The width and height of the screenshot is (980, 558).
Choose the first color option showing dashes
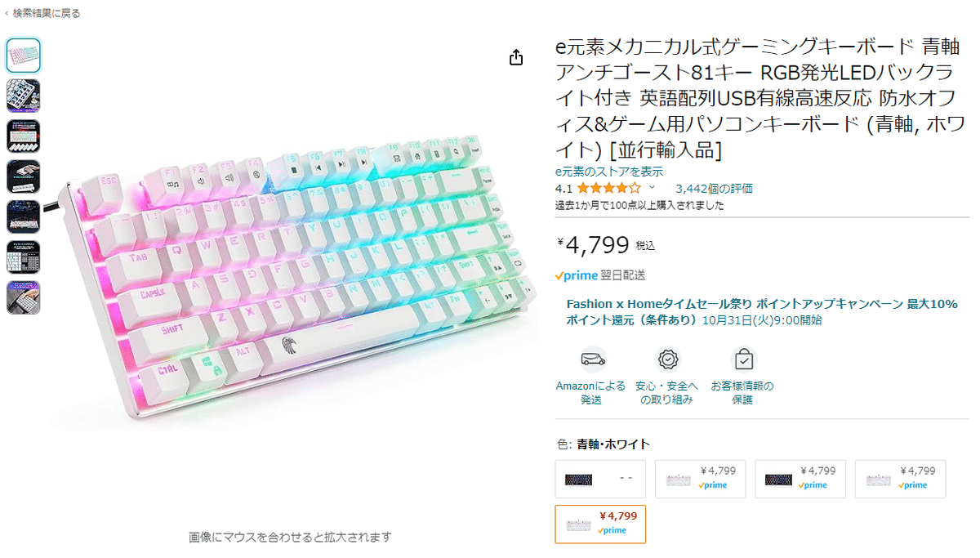600,479
